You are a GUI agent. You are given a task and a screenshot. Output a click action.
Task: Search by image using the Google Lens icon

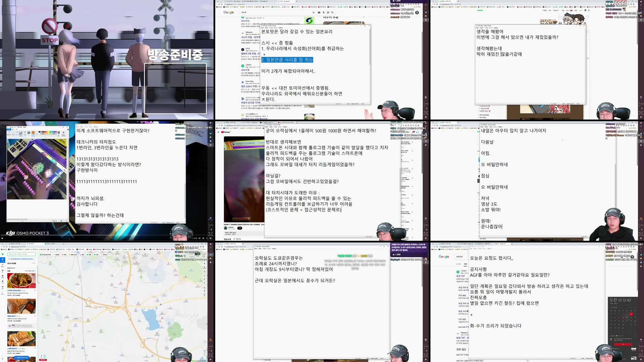point(328,12)
